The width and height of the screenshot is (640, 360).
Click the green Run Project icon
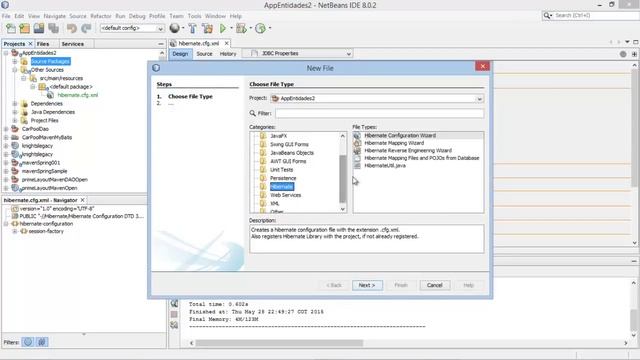223,28
